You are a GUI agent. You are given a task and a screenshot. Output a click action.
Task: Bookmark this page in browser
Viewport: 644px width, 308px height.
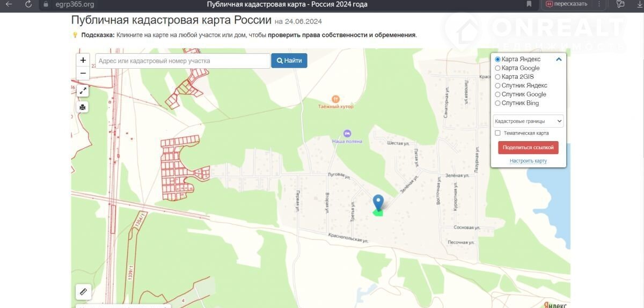[x=529, y=4]
